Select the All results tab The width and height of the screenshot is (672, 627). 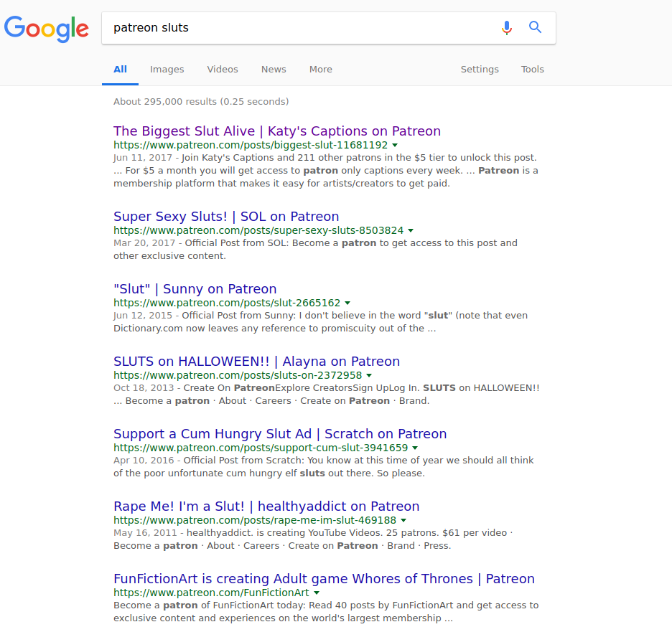(120, 70)
